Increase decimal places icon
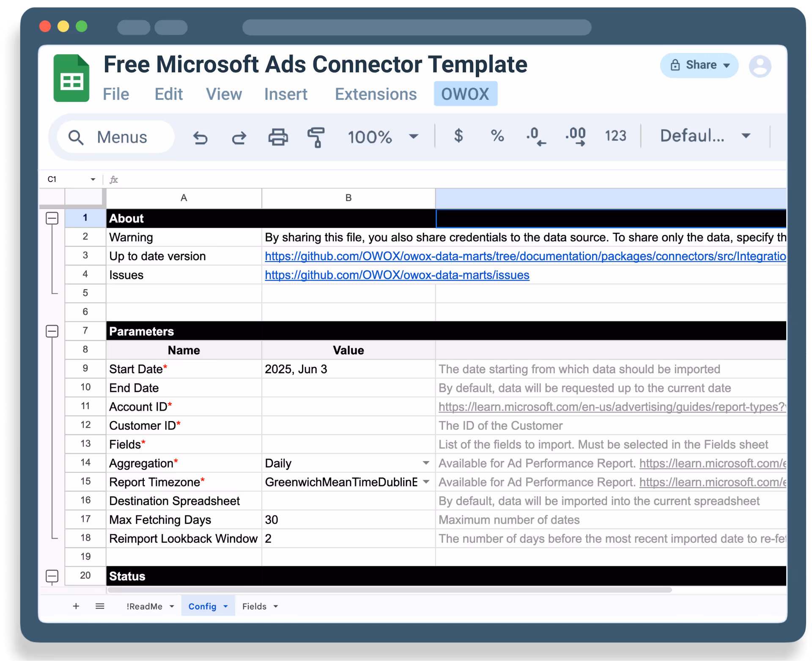This screenshot has width=812, height=661. click(576, 137)
